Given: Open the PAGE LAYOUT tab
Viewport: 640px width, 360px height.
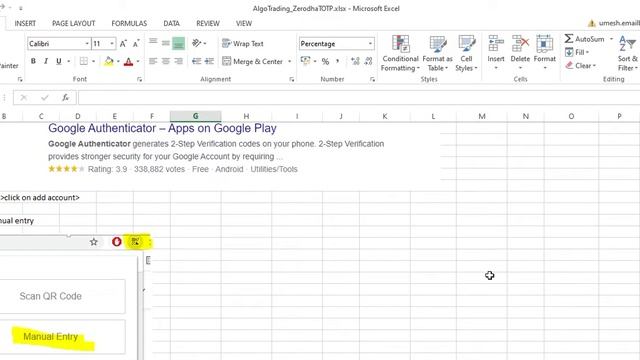Looking at the screenshot, I should click(74, 24).
